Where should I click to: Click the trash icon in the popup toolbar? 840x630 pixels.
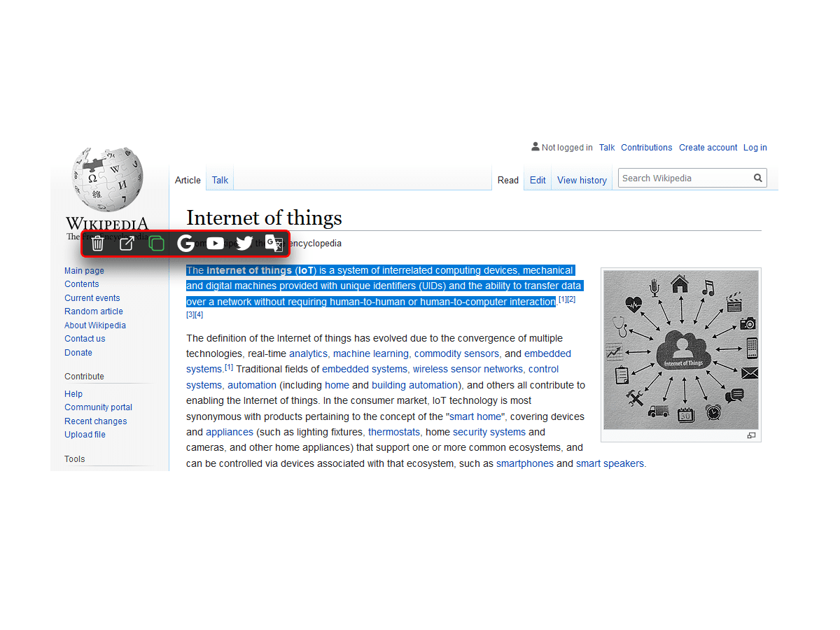98,244
